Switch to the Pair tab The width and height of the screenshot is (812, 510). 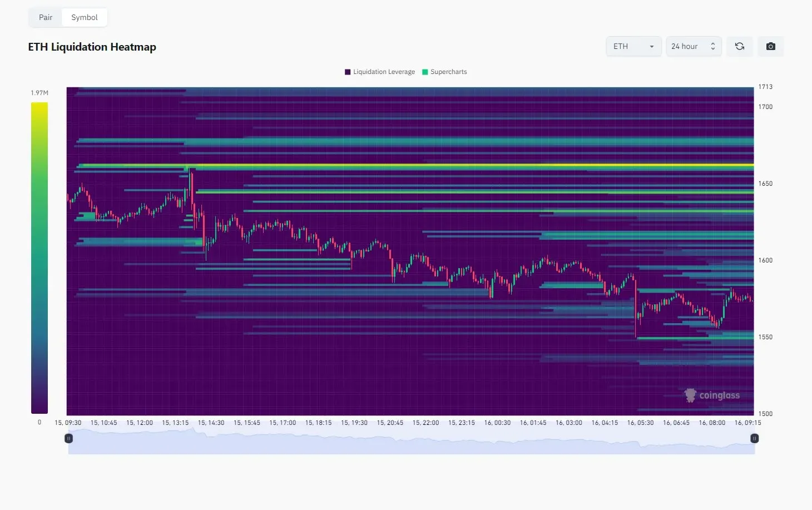pos(46,18)
